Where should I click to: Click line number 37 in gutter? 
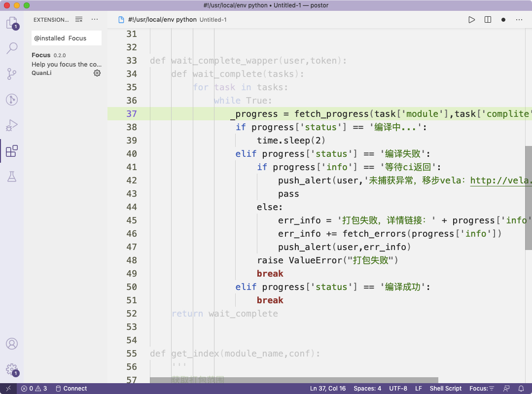[x=132, y=114]
